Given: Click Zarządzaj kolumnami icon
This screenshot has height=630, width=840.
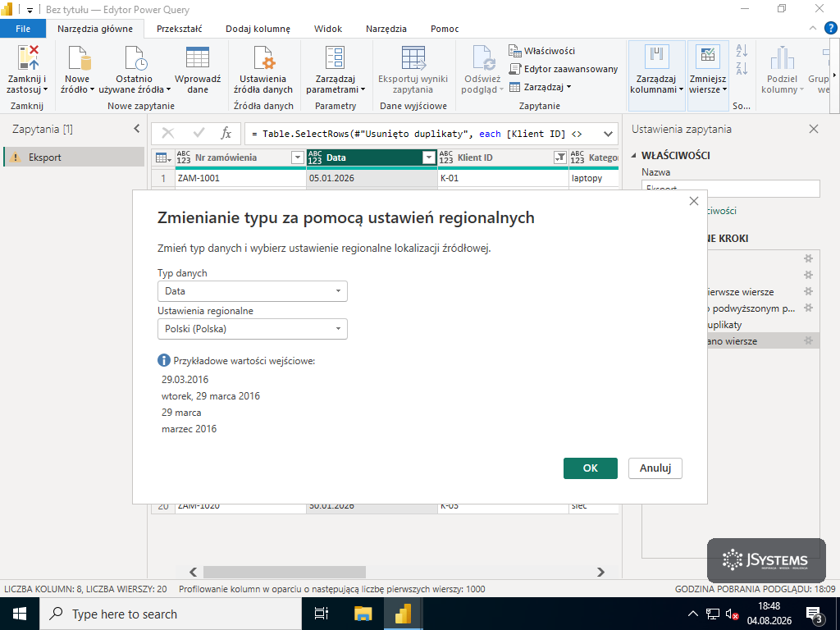Looking at the screenshot, I should point(657,57).
